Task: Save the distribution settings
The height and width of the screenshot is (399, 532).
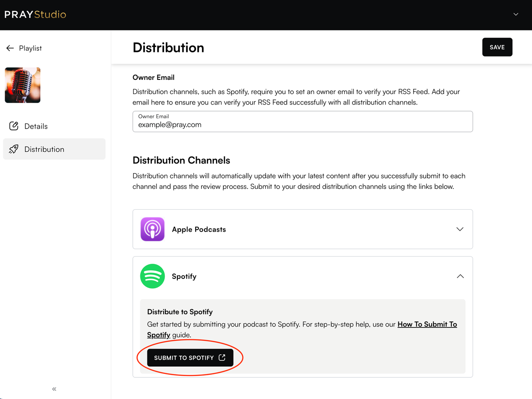Action: click(497, 47)
